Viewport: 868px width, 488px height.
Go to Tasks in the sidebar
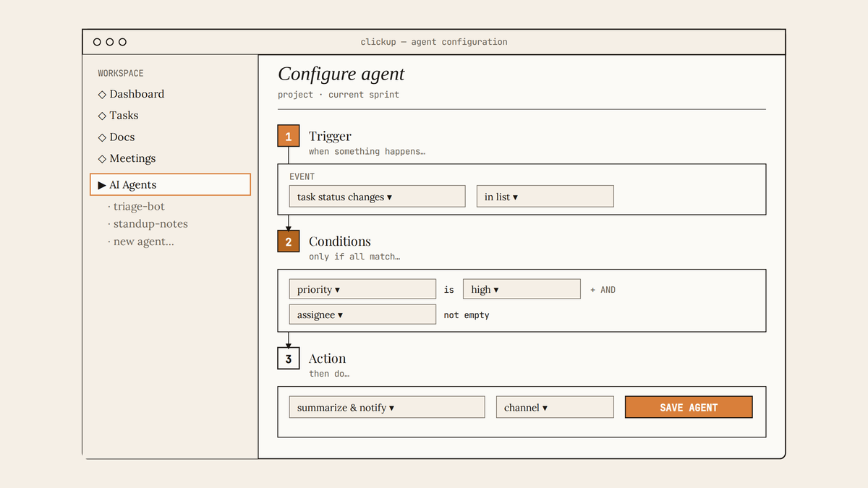coord(118,116)
